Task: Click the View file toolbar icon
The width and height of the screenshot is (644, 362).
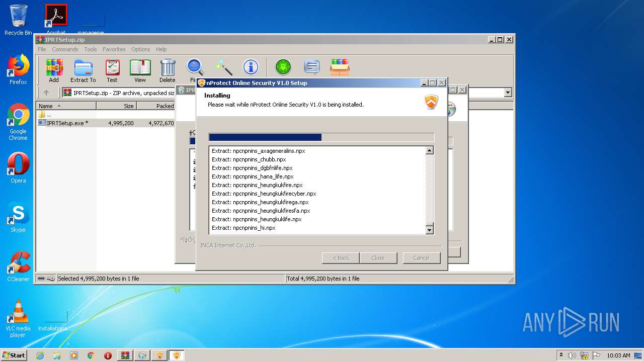Action: point(140,70)
